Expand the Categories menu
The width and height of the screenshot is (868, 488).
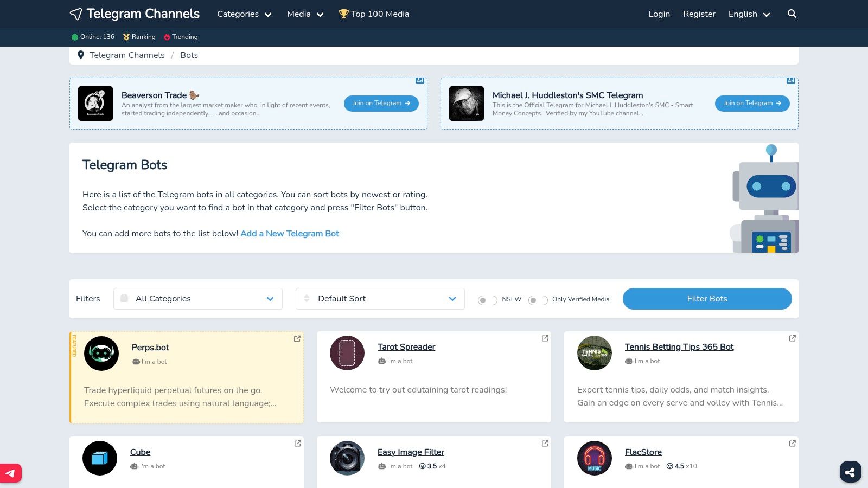point(244,14)
